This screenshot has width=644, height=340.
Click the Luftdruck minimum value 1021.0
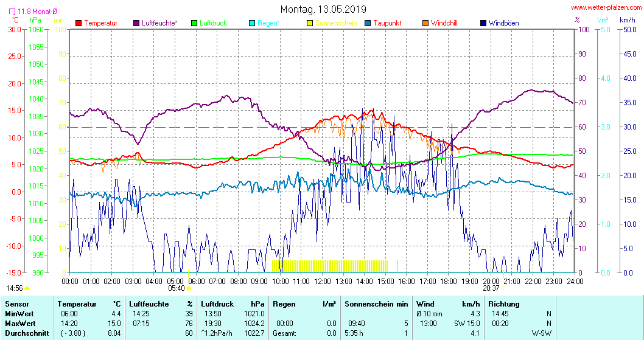pyautogui.click(x=254, y=314)
